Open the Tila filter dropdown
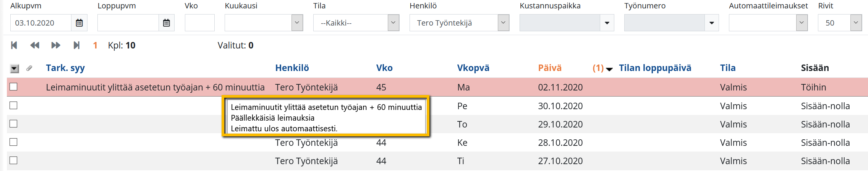The width and height of the screenshot is (868, 171). click(x=393, y=23)
